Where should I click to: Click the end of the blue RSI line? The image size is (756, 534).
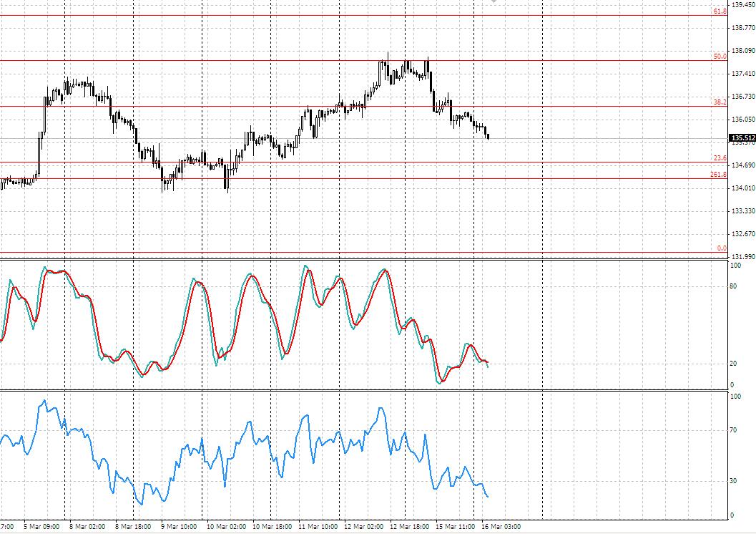(x=488, y=496)
